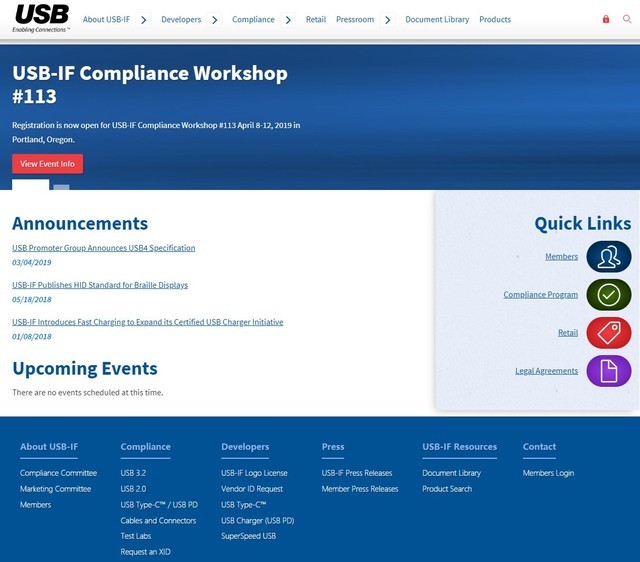Go to Retail in top navigation

tap(316, 20)
